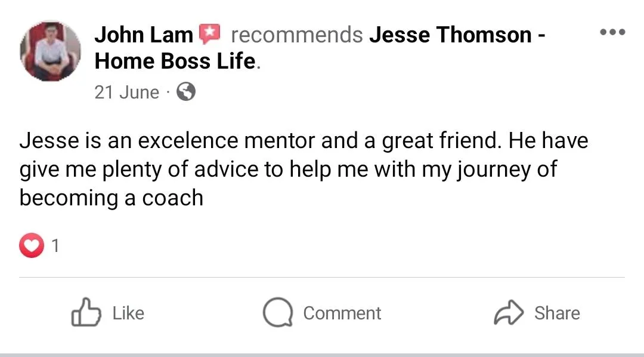View the reaction count of 1
The width and height of the screenshot is (644, 357).
55,246
